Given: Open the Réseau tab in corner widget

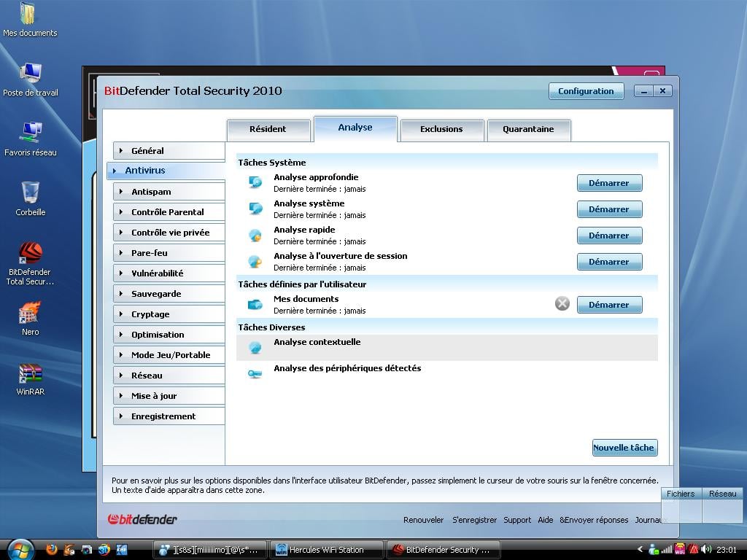Looking at the screenshot, I should 722,494.
